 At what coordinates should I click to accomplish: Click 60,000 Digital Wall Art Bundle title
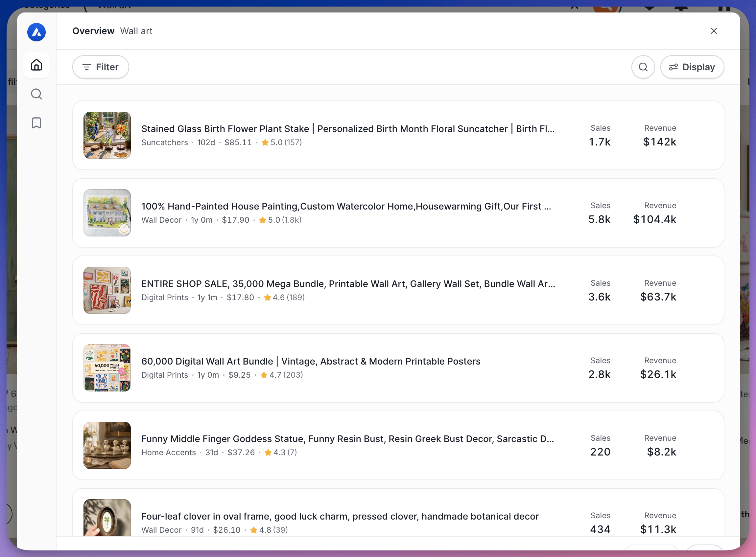[x=311, y=362]
